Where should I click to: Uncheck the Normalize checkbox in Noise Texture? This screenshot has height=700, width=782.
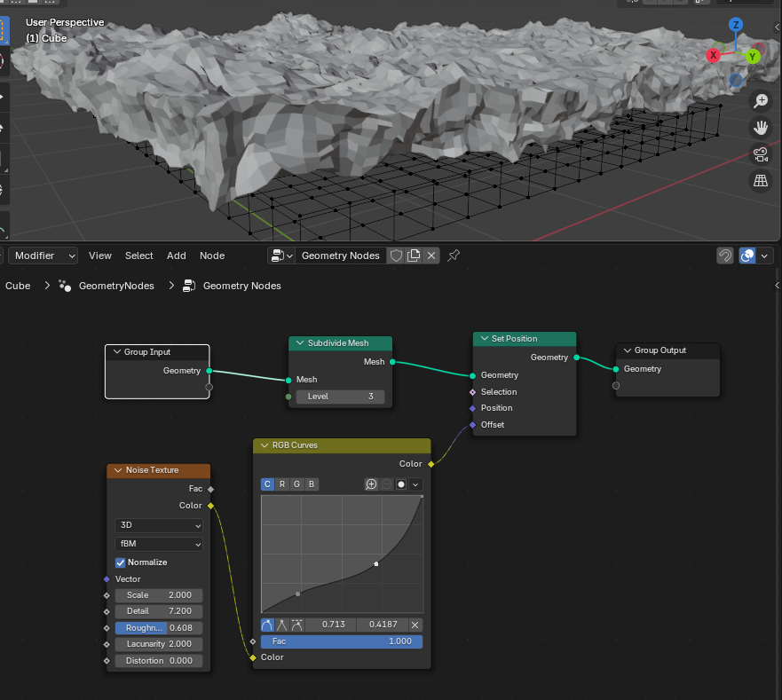[121, 562]
